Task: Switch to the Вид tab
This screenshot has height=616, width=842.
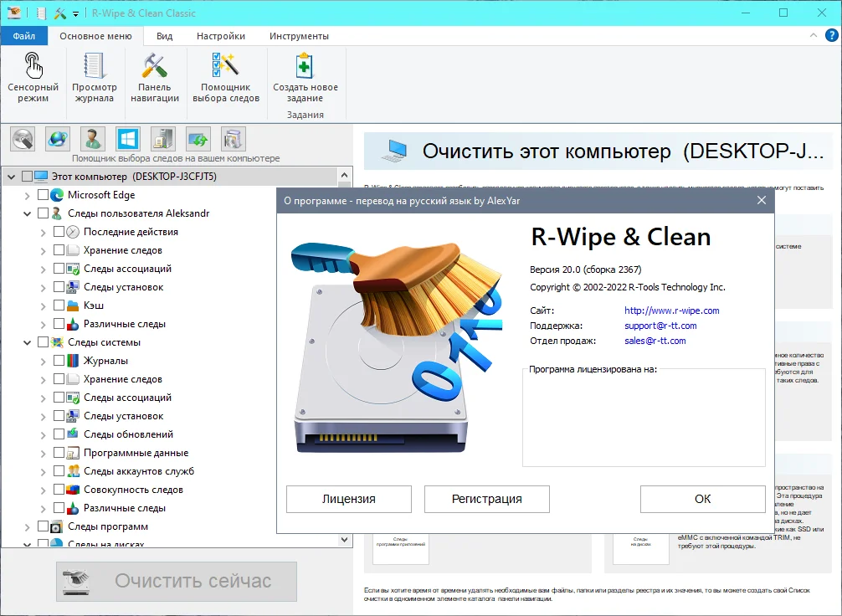Action: [x=164, y=36]
